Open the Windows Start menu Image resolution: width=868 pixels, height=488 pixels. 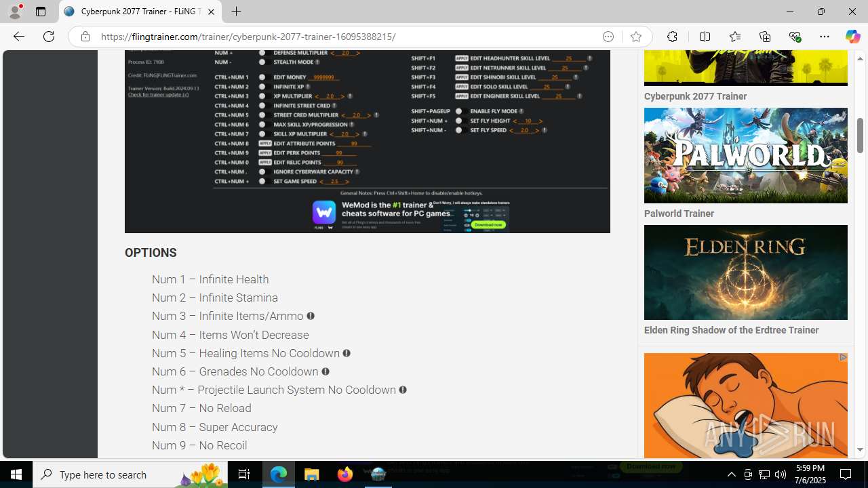click(x=16, y=474)
